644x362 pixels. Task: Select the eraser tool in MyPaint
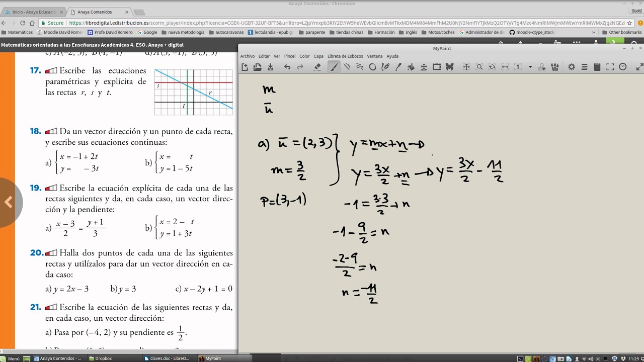point(317,67)
